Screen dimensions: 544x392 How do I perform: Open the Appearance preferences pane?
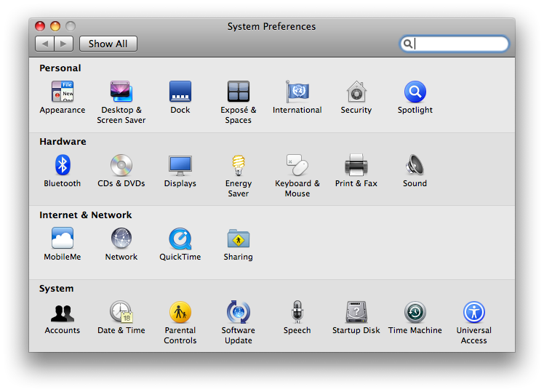point(63,92)
